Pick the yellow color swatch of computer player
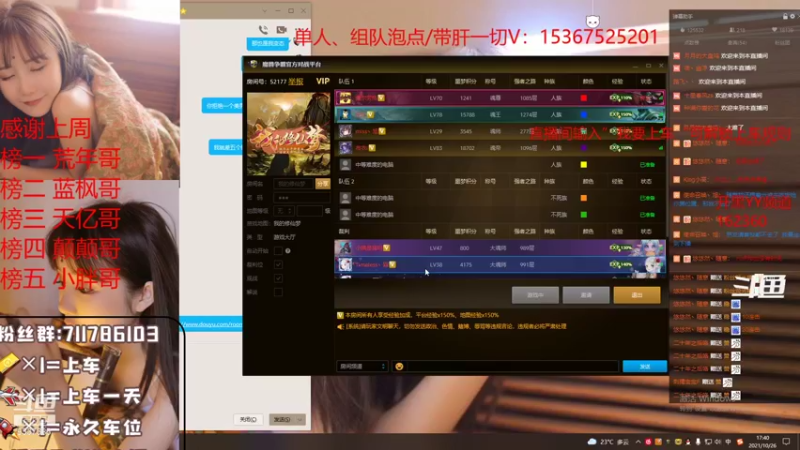 coord(583,164)
